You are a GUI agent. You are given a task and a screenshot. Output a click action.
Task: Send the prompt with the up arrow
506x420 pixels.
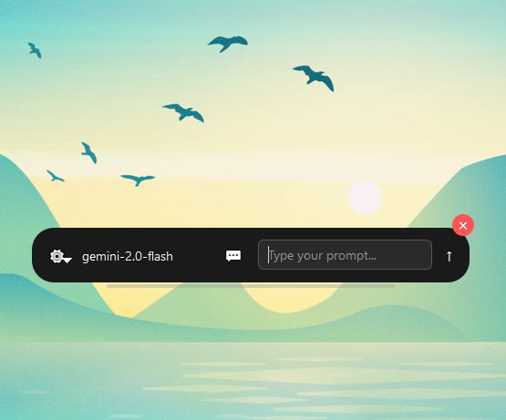(449, 256)
